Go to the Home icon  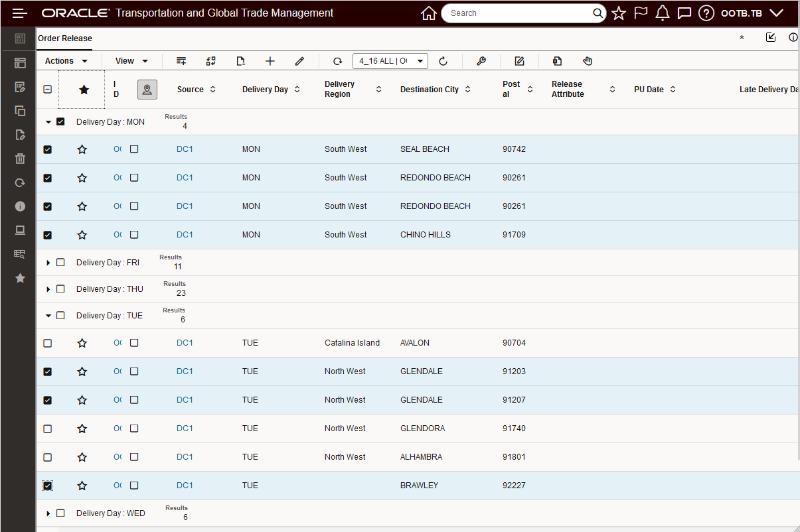429,13
